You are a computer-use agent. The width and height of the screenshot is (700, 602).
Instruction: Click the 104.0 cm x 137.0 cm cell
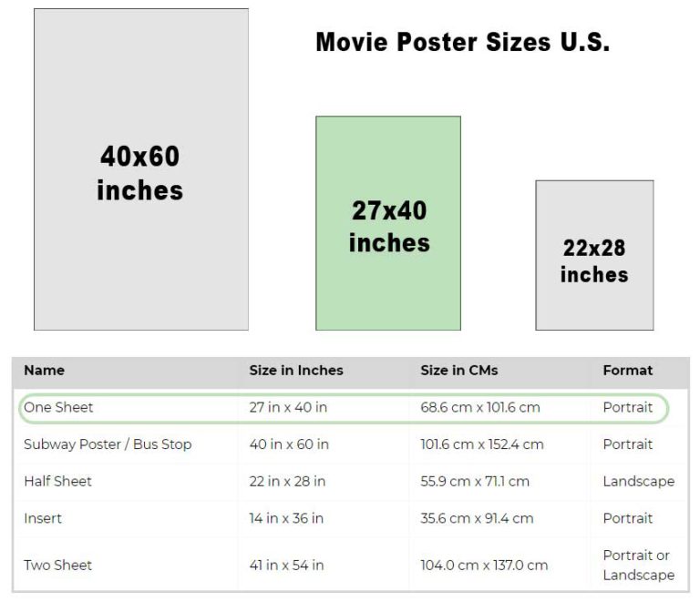pos(484,565)
